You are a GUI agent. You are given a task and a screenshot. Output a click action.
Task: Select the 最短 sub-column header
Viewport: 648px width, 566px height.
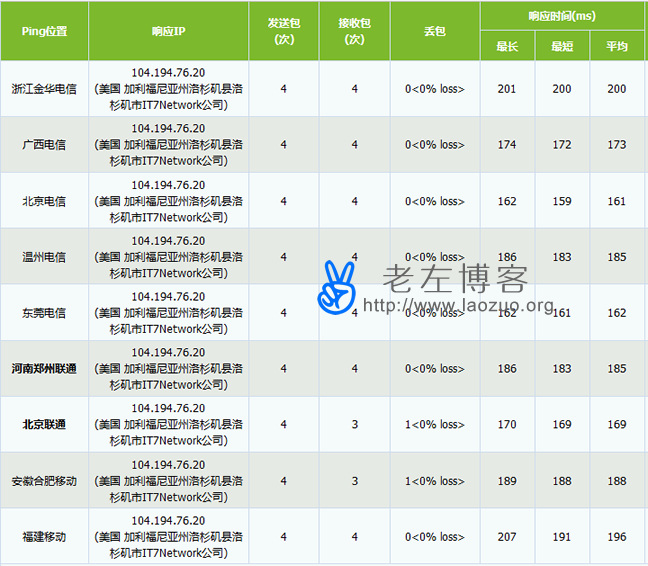pyautogui.click(x=562, y=46)
